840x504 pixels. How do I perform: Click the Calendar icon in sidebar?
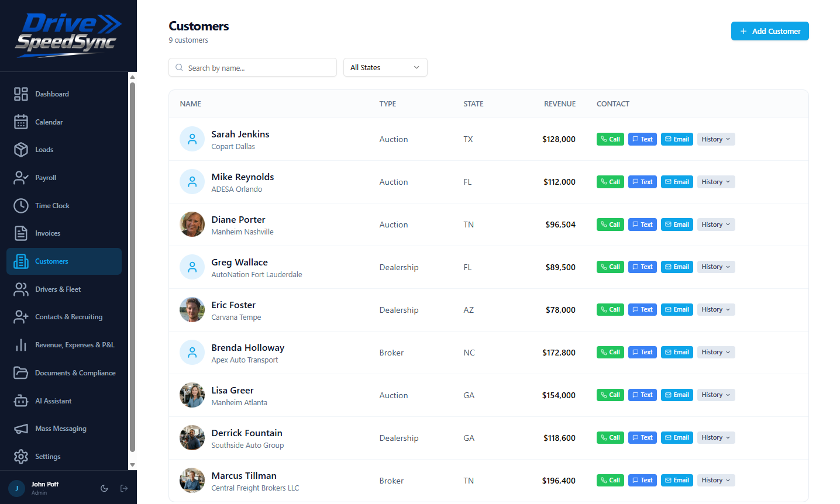tap(21, 122)
